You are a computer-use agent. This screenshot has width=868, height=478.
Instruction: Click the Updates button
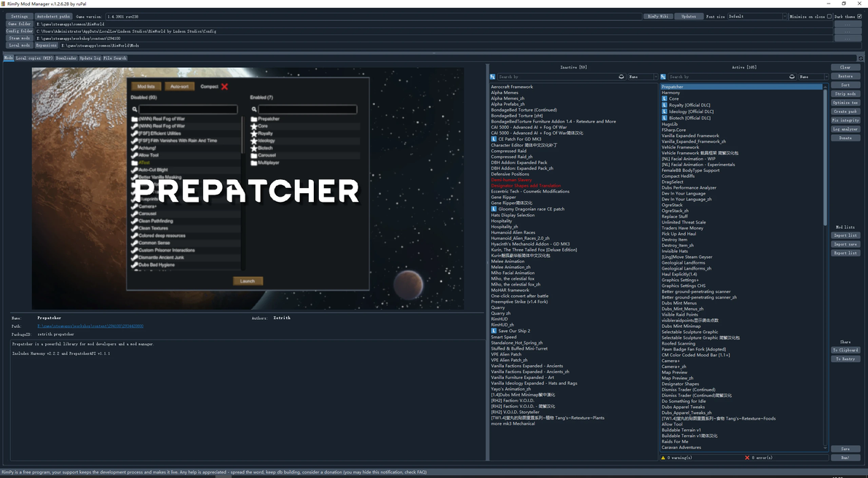tap(689, 17)
